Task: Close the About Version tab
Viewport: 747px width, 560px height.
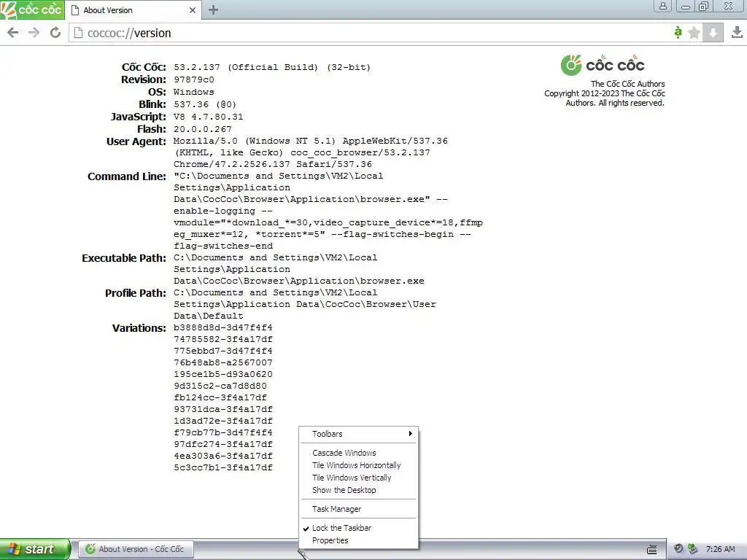Action: [193, 10]
